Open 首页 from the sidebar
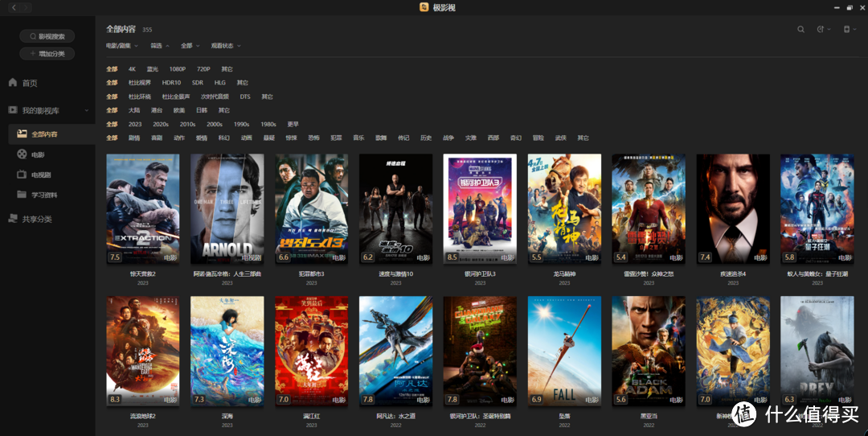Viewport: 868px width, 436px height. 30,83
